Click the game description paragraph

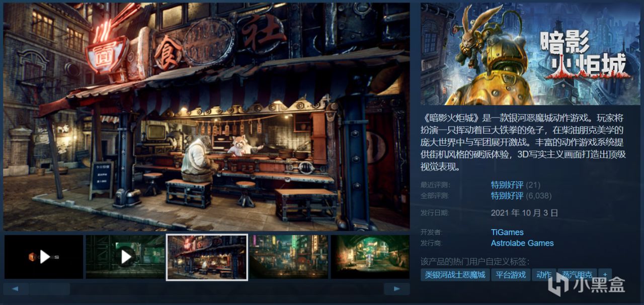coord(524,143)
